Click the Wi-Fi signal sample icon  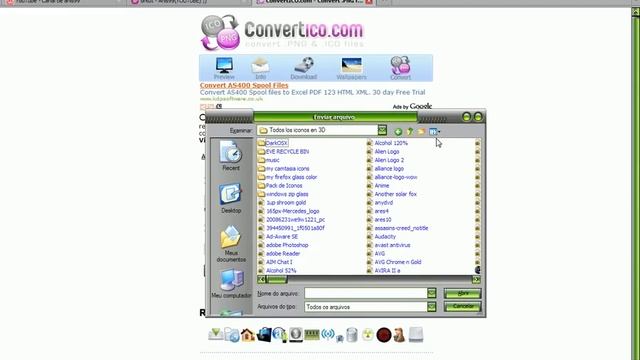click(328, 335)
